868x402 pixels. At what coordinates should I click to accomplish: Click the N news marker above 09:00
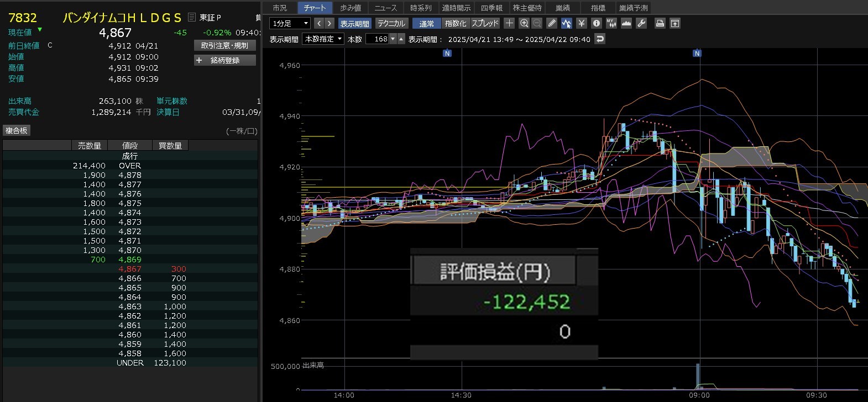pos(697,54)
